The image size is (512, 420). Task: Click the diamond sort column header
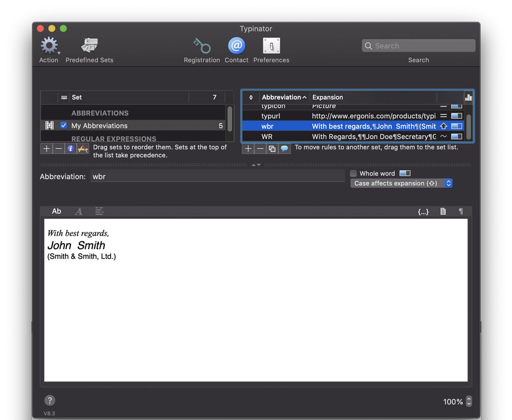251,97
